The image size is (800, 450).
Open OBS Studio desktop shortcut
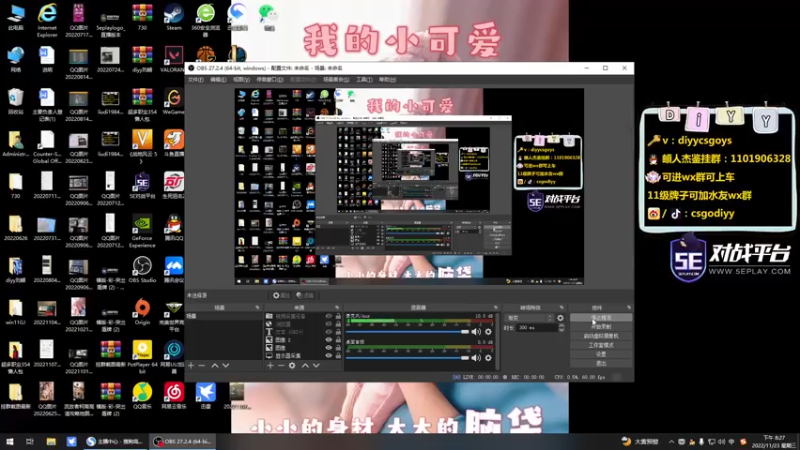click(x=142, y=269)
